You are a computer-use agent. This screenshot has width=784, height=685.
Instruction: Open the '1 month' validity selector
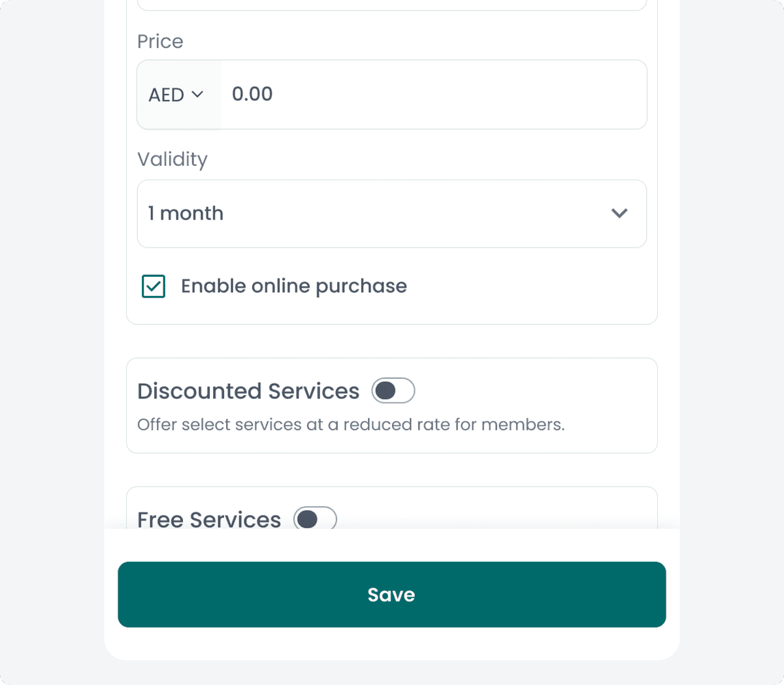coord(392,214)
